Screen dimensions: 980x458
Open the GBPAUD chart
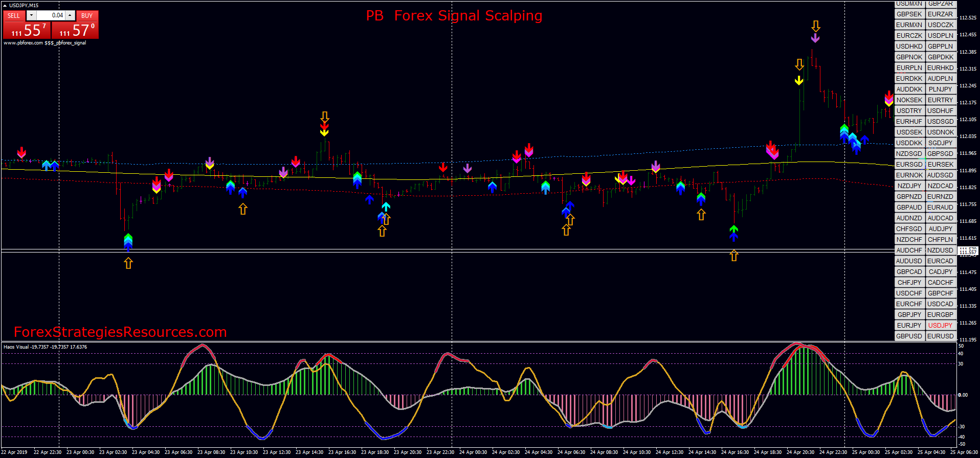coord(909,207)
